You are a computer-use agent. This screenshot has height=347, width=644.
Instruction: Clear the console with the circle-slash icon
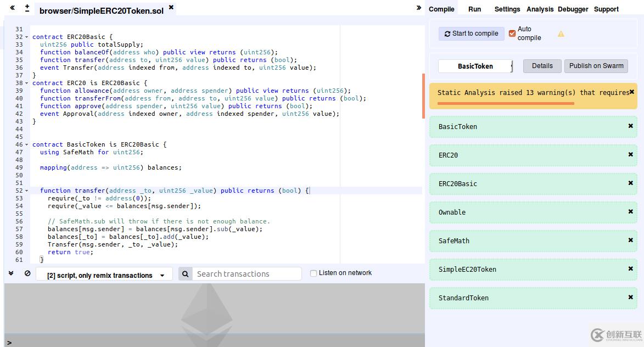pos(27,273)
